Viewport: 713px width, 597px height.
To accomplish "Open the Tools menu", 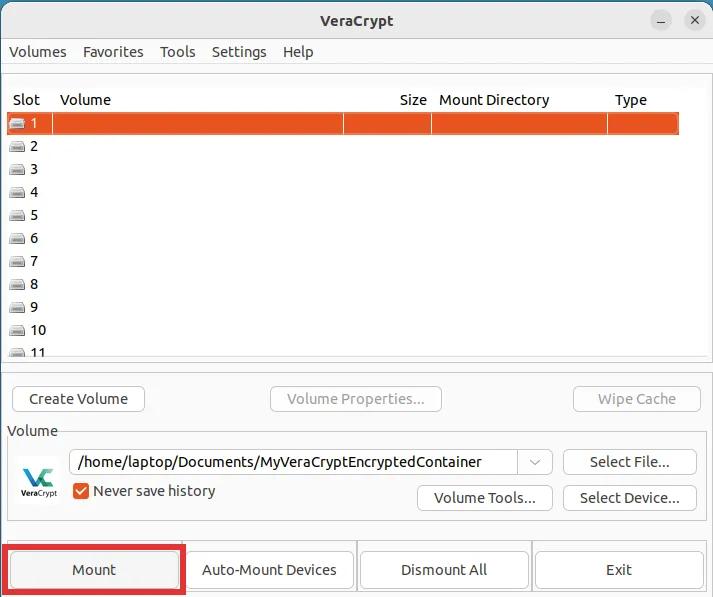I will pos(177,52).
